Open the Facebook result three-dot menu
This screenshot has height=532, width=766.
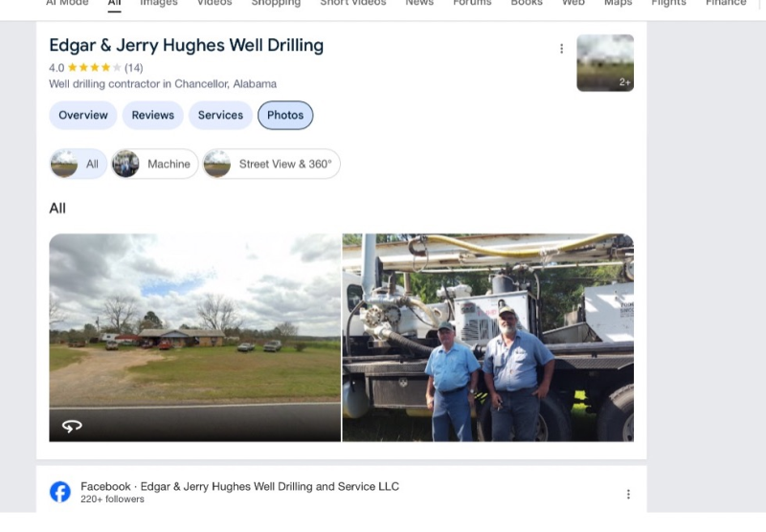628,495
